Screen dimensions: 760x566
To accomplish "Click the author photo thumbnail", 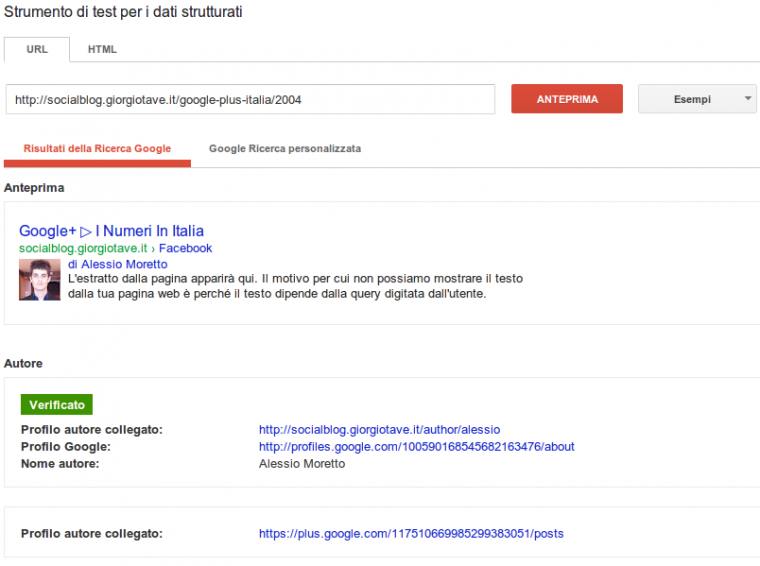I will click(x=40, y=280).
